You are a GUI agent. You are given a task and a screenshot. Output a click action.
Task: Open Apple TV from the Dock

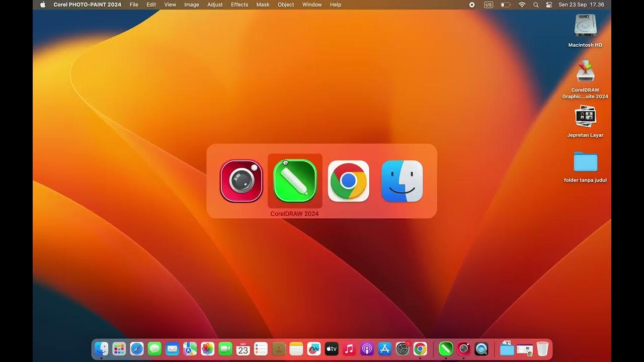click(332, 348)
